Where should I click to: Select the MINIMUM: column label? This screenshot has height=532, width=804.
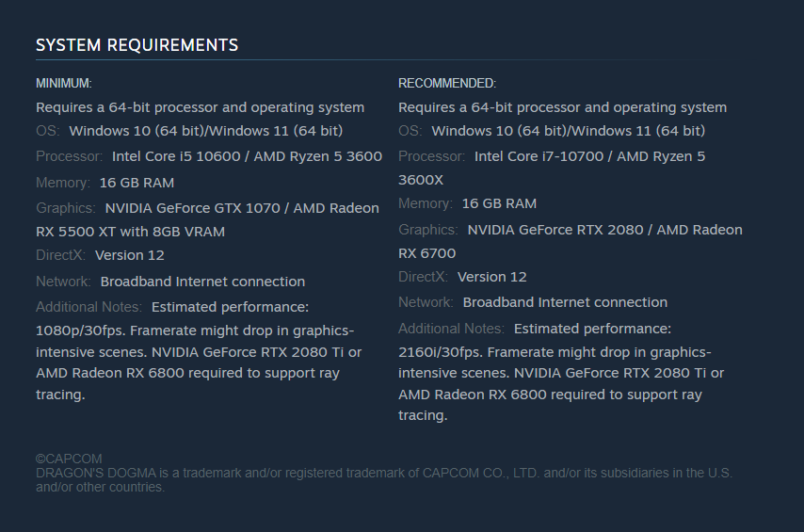click(64, 83)
